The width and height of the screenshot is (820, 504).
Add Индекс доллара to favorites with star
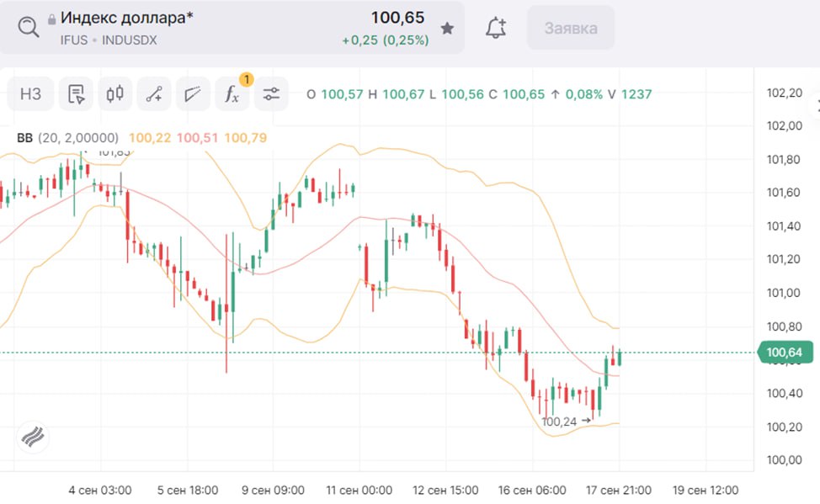(447, 29)
